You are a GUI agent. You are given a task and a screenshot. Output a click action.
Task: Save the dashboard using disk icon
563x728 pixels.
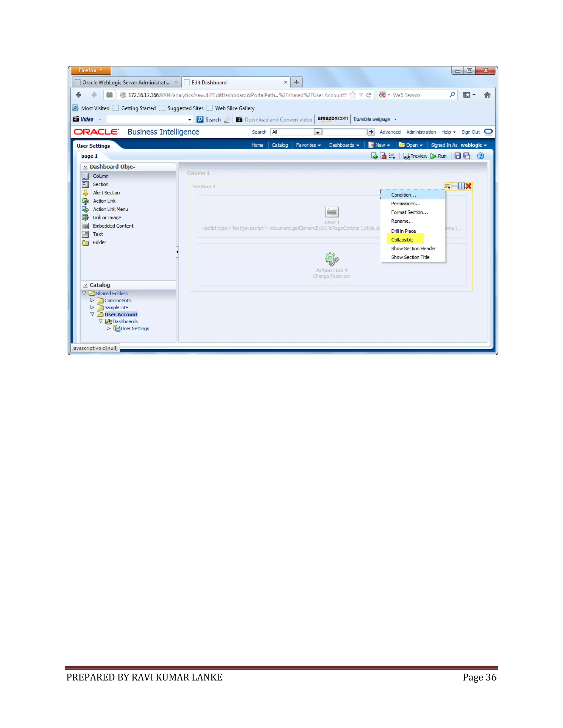[458, 156]
